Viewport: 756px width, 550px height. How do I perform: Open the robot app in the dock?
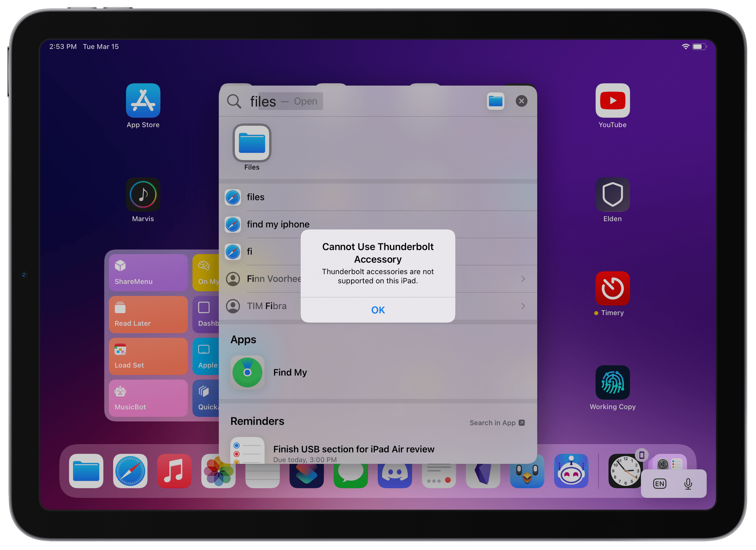point(571,471)
